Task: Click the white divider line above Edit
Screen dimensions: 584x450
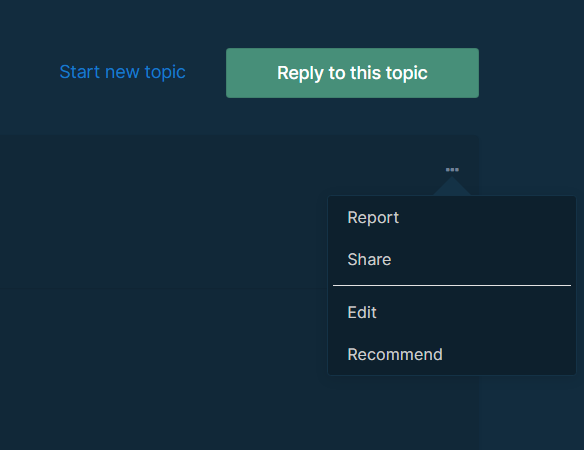Action: click(x=452, y=286)
